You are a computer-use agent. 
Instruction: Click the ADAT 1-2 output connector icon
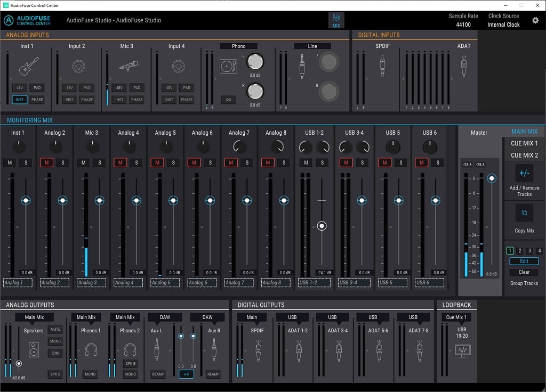click(299, 350)
